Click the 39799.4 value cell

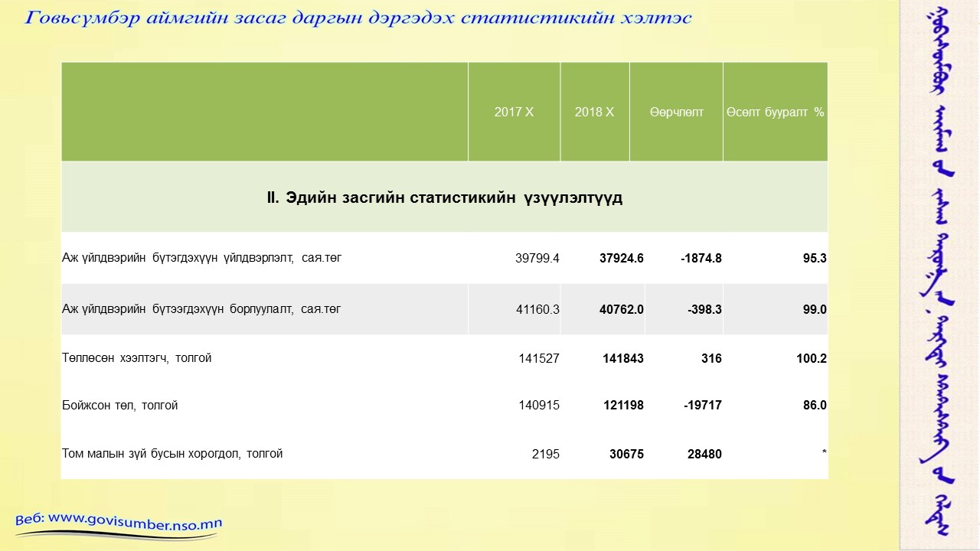(537, 259)
